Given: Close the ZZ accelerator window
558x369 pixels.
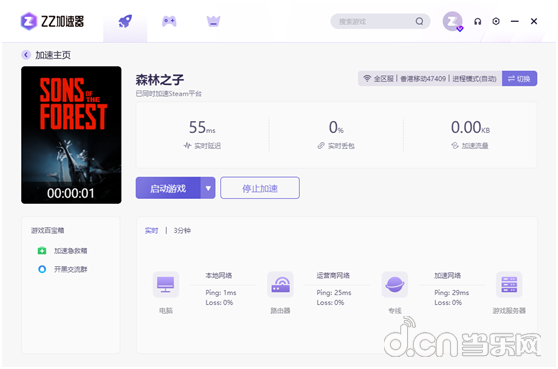Looking at the screenshot, I should pyautogui.click(x=534, y=21).
